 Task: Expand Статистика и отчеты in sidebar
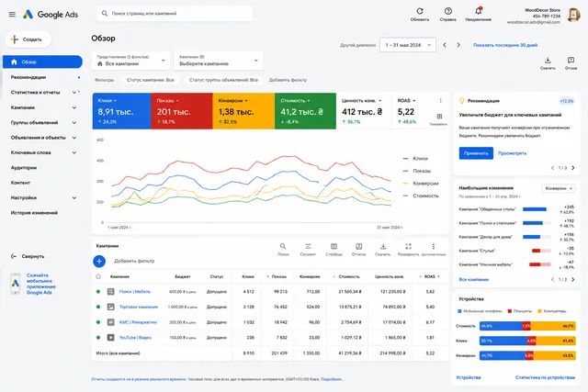click(x=74, y=92)
